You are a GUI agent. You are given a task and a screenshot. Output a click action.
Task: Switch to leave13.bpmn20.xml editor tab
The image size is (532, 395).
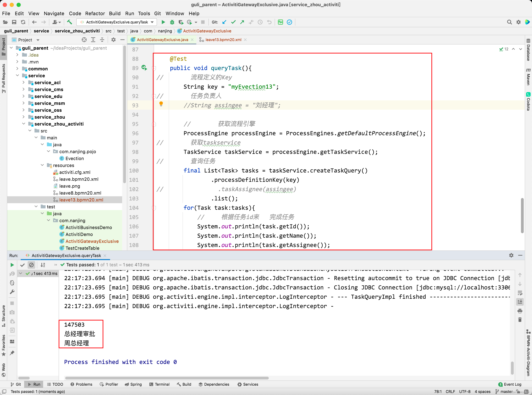coord(223,40)
